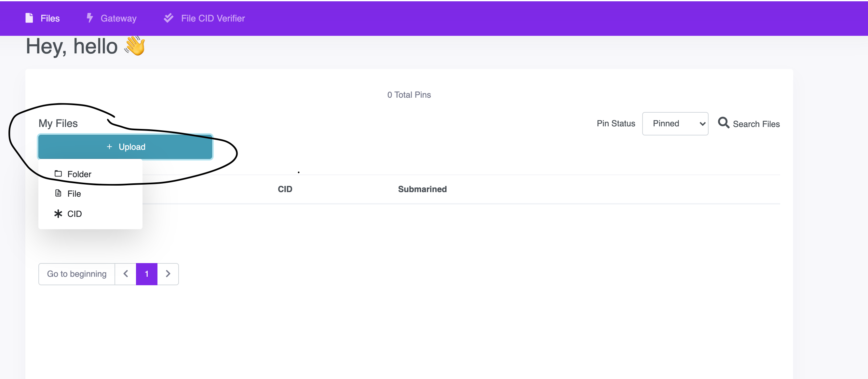The height and width of the screenshot is (379, 868).
Task: Click the Search Files magnifier icon
Action: (x=724, y=123)
